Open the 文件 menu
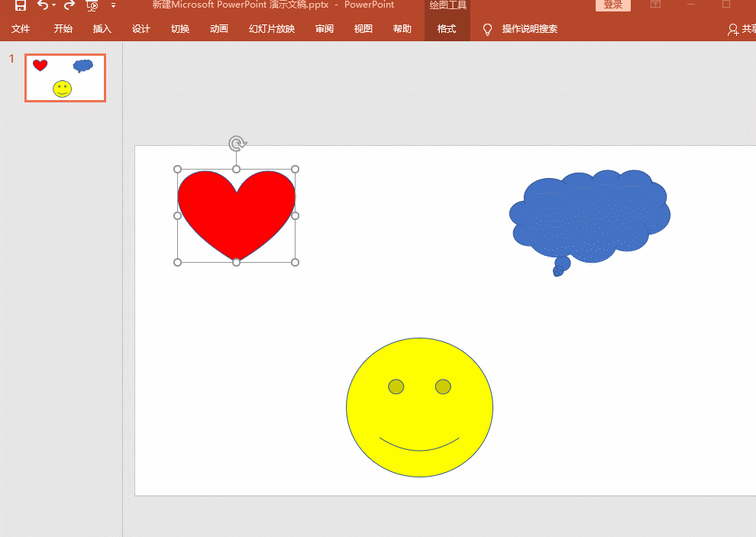Viewport: 756px width, 537px height. tap(21, 29)
